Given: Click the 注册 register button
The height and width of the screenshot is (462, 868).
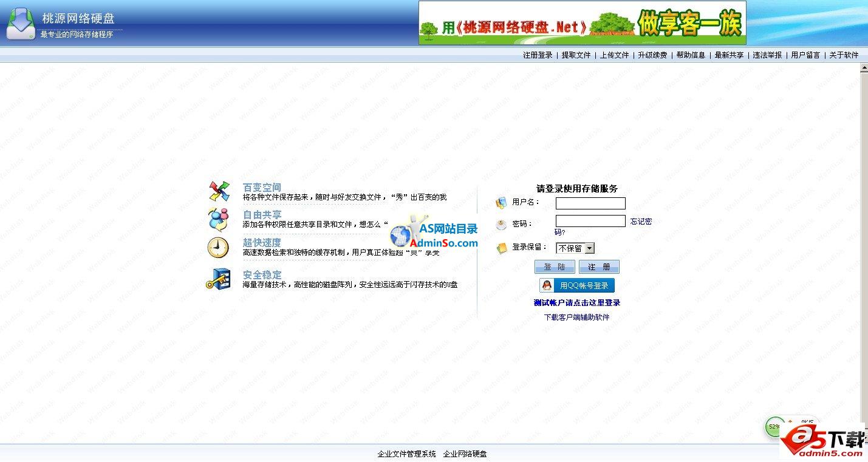Looking at the screenshot, I should [x=599, y=267].
